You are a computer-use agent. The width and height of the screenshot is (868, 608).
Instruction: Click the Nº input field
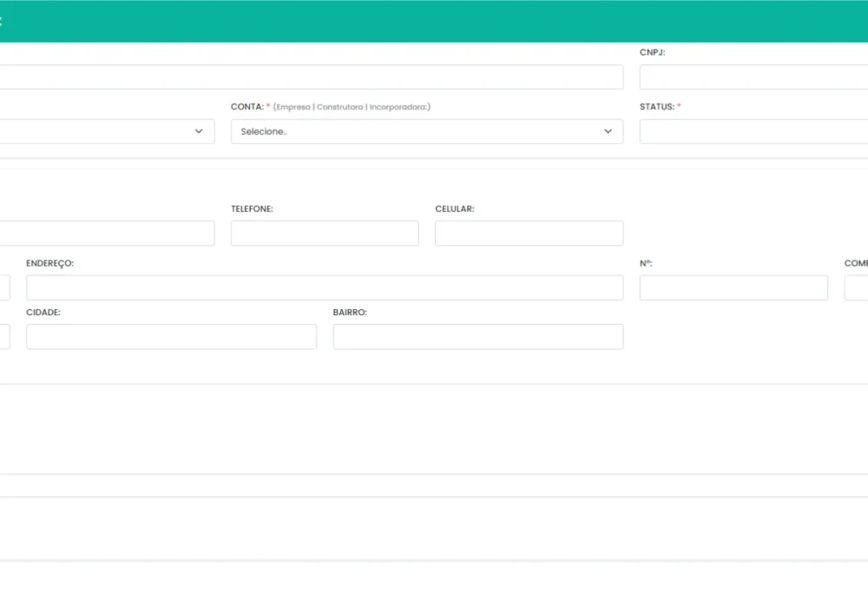point(733,287)
